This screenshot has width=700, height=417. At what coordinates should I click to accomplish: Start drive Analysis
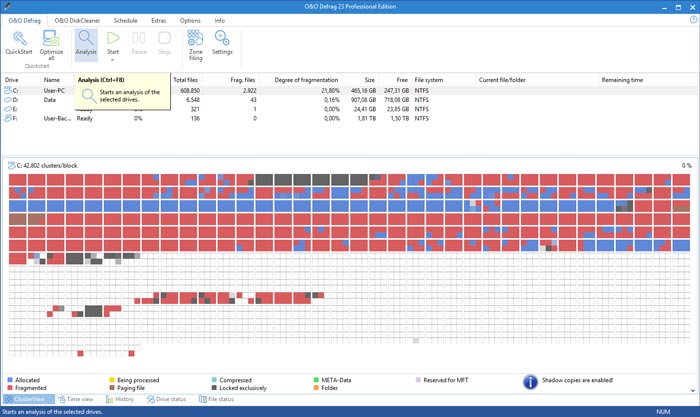click(86, 43)
